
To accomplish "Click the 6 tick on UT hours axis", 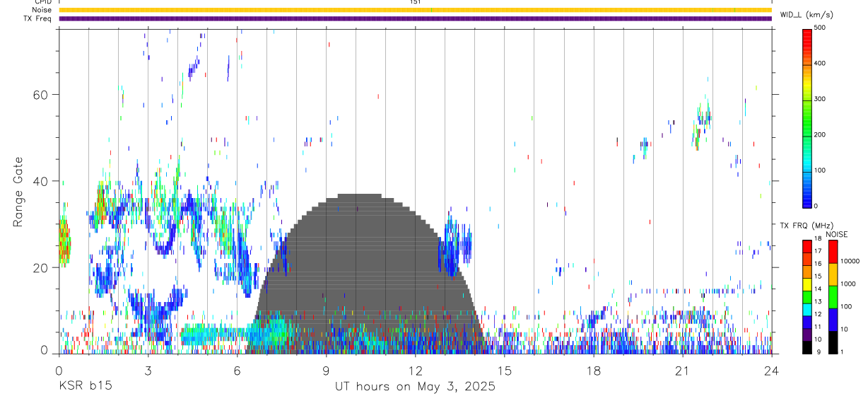I will (x=237, y=371).
